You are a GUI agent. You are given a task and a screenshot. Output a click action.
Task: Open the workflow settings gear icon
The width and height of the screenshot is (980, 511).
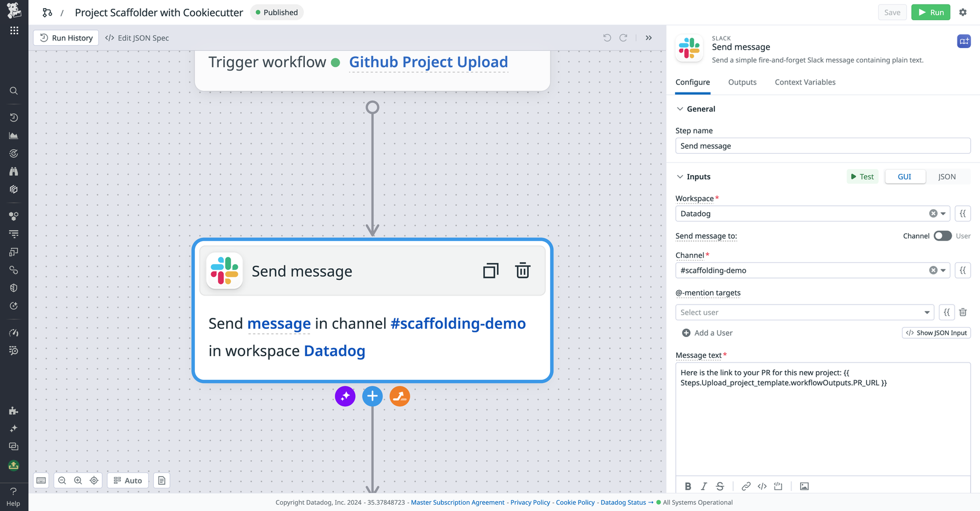click(963, 12)
